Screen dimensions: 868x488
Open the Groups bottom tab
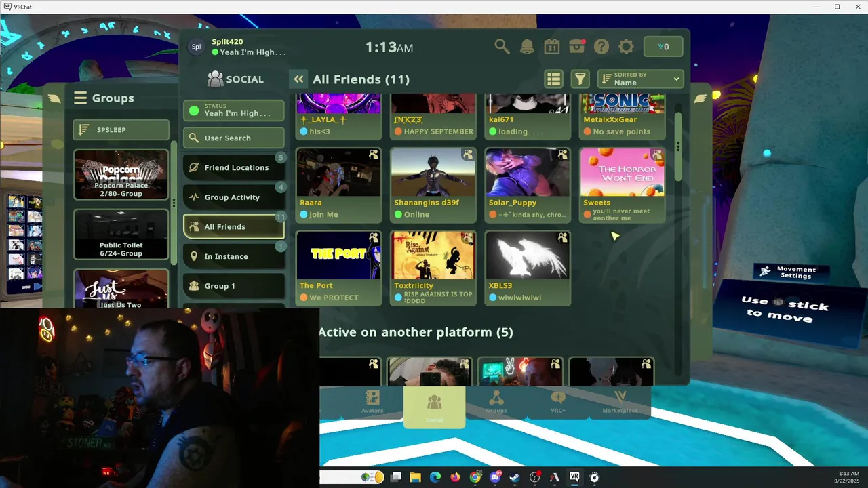(496, 402)
